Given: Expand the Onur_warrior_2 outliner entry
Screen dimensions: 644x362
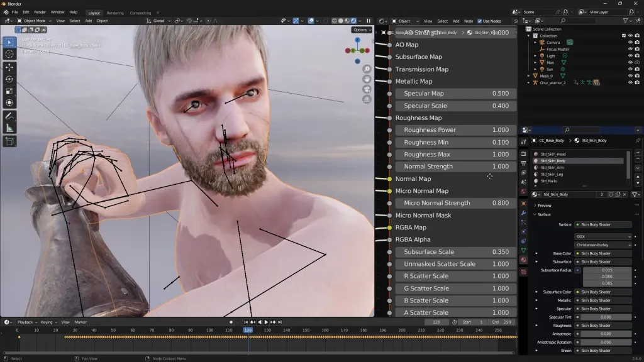Looking at the screenshot, I should point(530,82).
